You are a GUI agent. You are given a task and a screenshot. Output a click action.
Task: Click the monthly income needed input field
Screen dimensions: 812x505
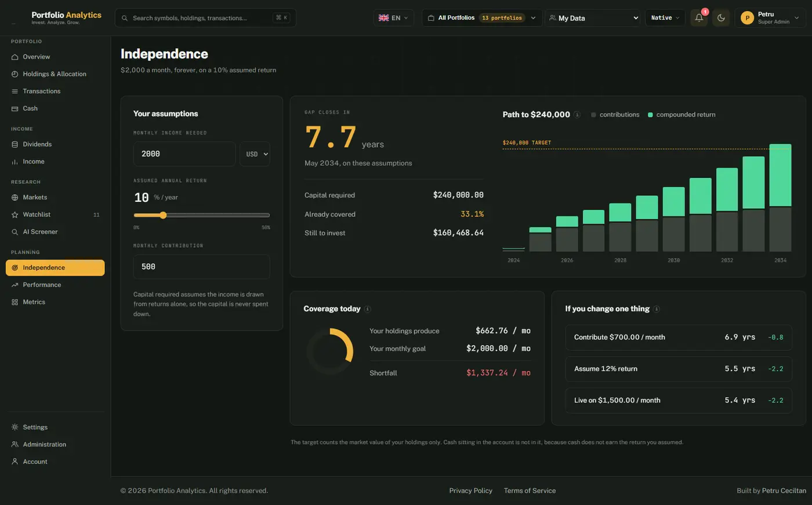tap(184, 154)
